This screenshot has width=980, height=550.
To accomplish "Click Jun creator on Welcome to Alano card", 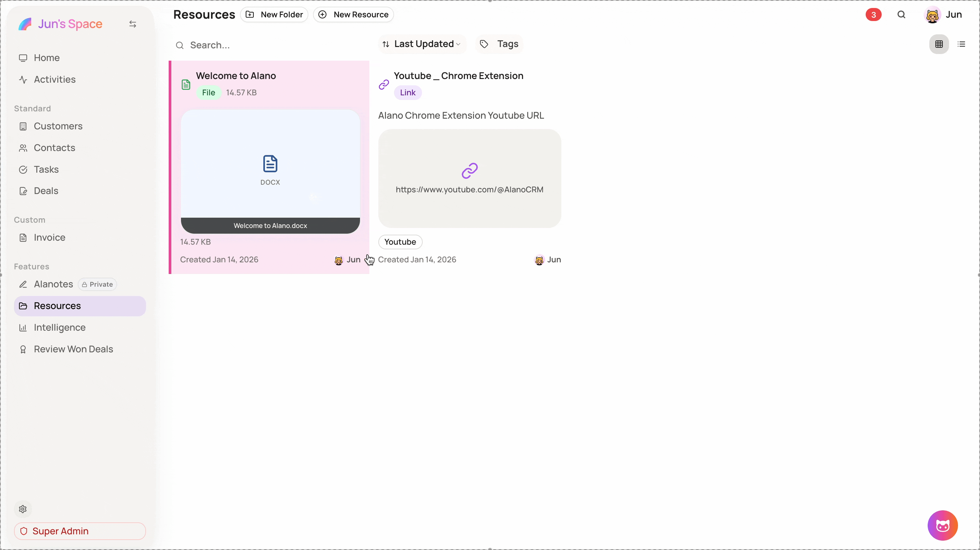I will [x=347, y=260].
